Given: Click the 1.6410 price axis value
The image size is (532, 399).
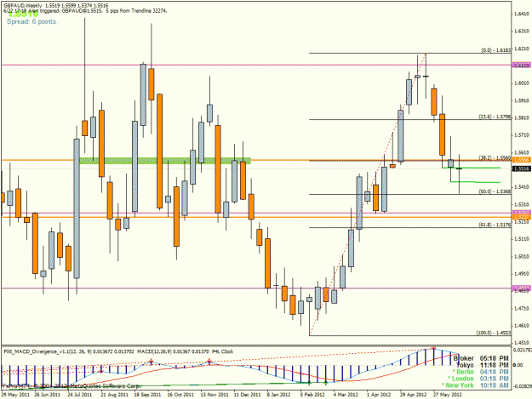Looking at the screenshot, I should point(522,14).
